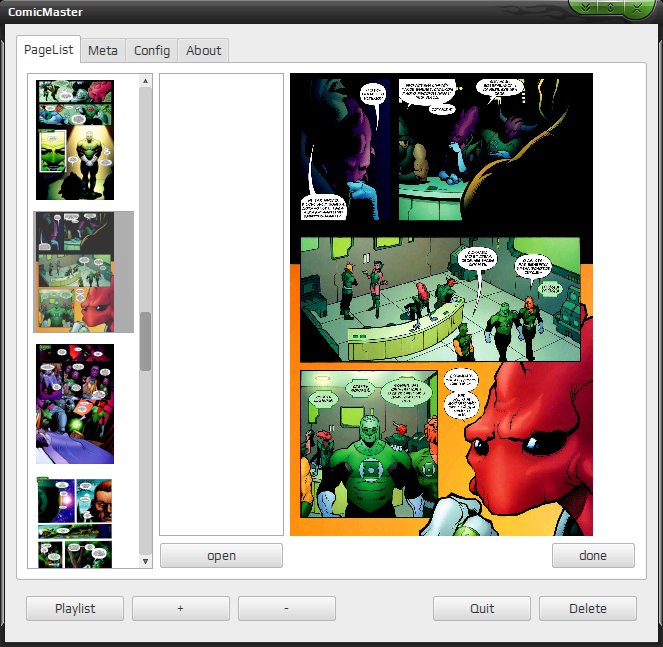663x647 pixels.
Task: Click the Quit button
Action: click(x=482, y=609)
